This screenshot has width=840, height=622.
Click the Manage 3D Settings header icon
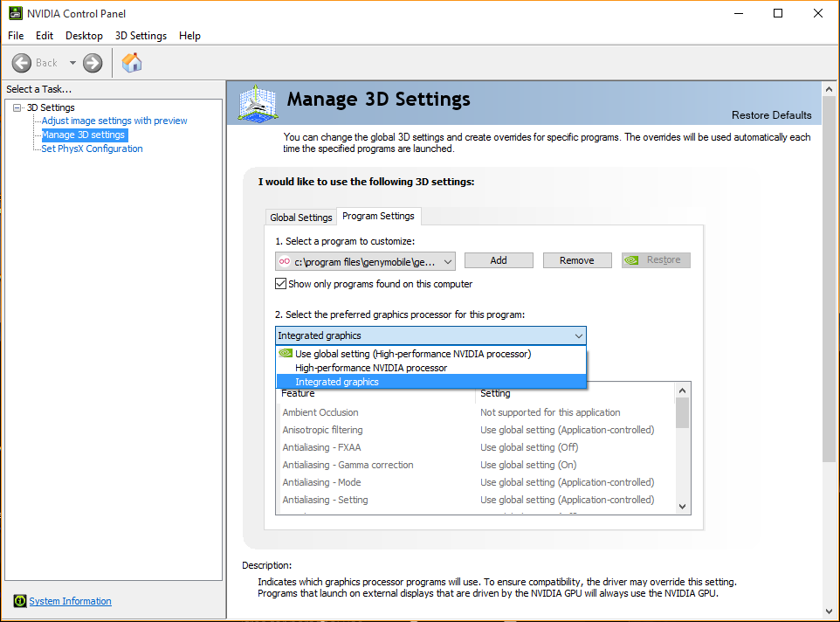(x=258, y=103)
